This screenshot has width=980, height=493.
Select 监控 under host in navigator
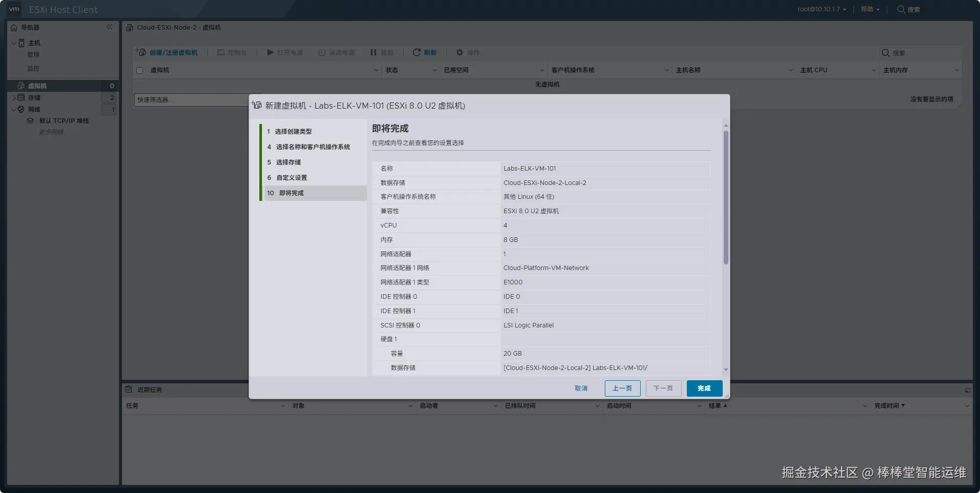point(33,69)
